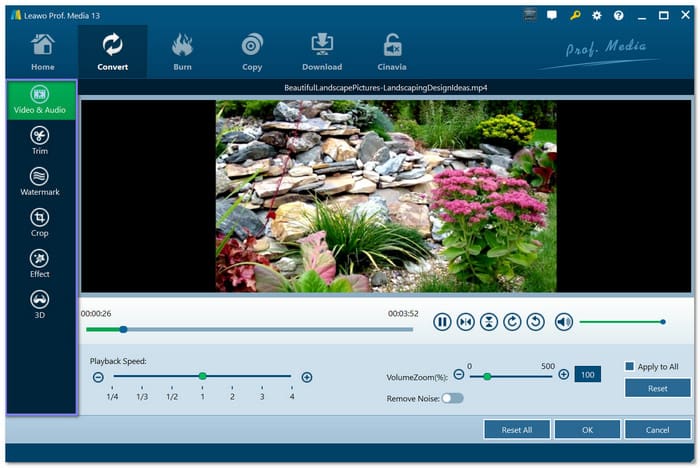Viewport: 700px width, 468px height.
Task: Pause the video preview
Action: [x=442, y=322]
